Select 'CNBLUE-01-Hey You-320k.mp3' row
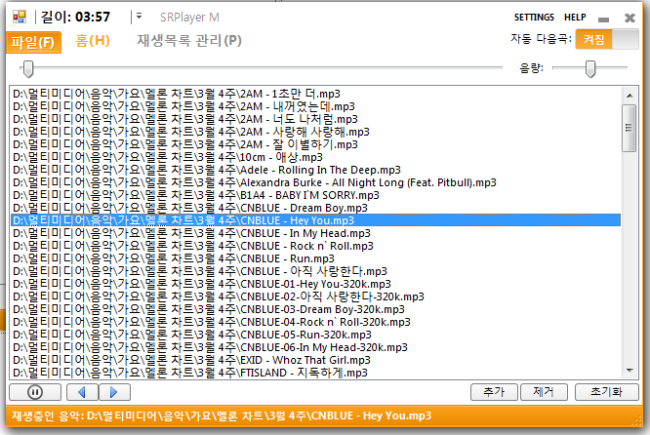Image resolution: width=650 pixels, height=435 pixels. pos(315,284)
